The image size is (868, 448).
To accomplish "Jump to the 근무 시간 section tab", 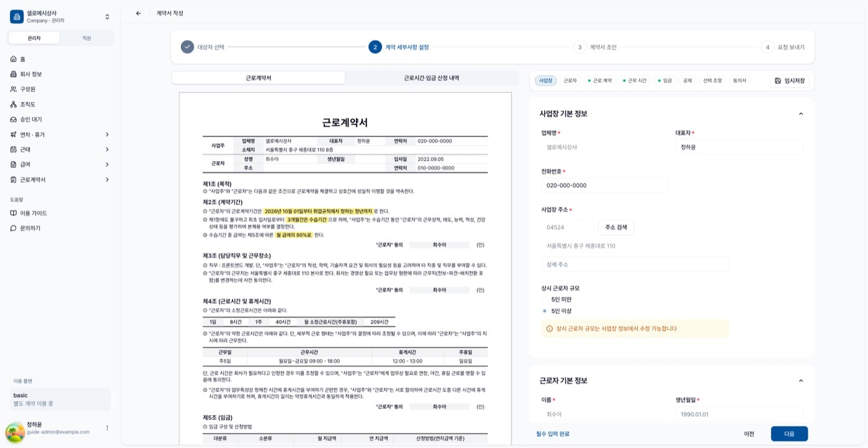I will pyautogui.click(x=635, y=81).
